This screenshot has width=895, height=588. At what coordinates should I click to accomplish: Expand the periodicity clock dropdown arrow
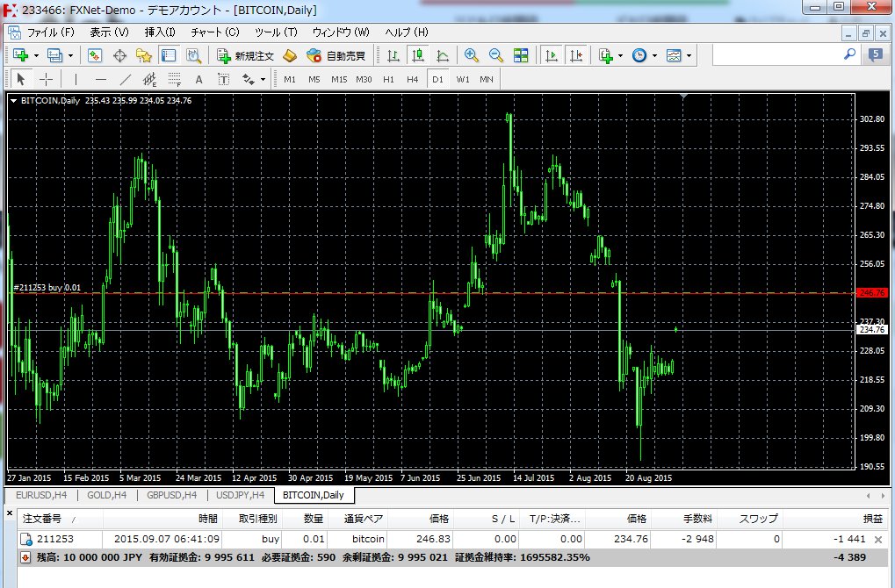[654, 55]
